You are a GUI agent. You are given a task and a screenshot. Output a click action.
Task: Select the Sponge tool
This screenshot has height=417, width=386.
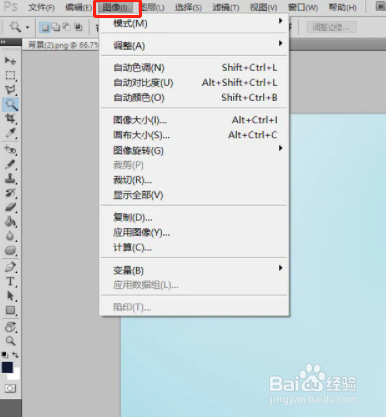(x=10, y=250)
